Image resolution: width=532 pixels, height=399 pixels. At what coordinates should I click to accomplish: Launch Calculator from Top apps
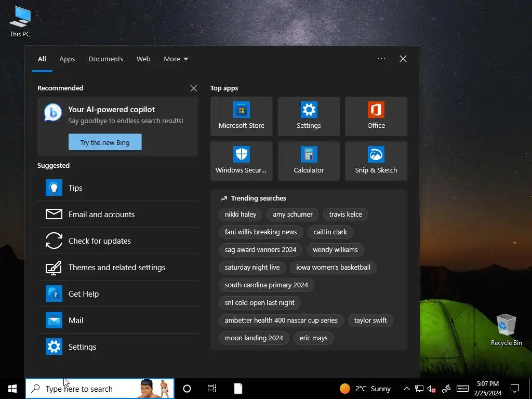point(309,161)
